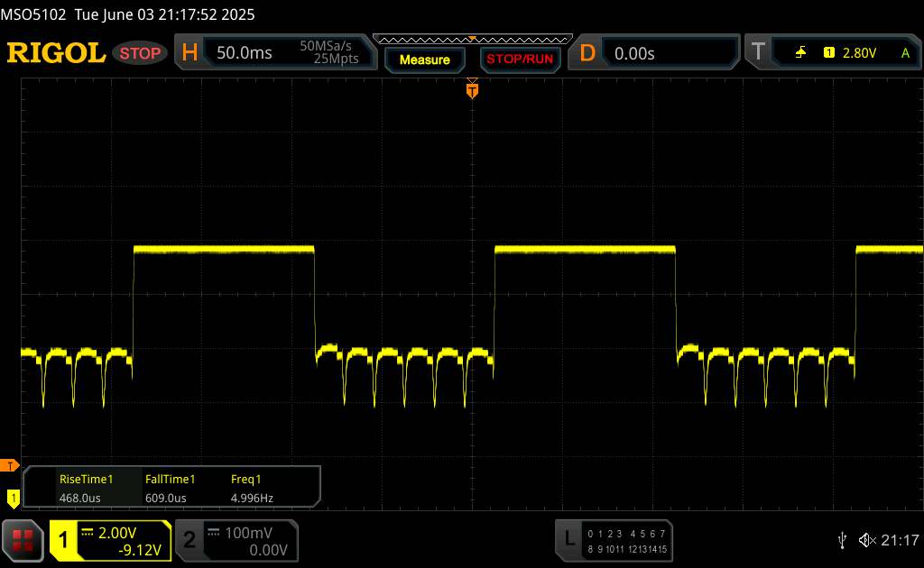Open the Measure menu

424,60
